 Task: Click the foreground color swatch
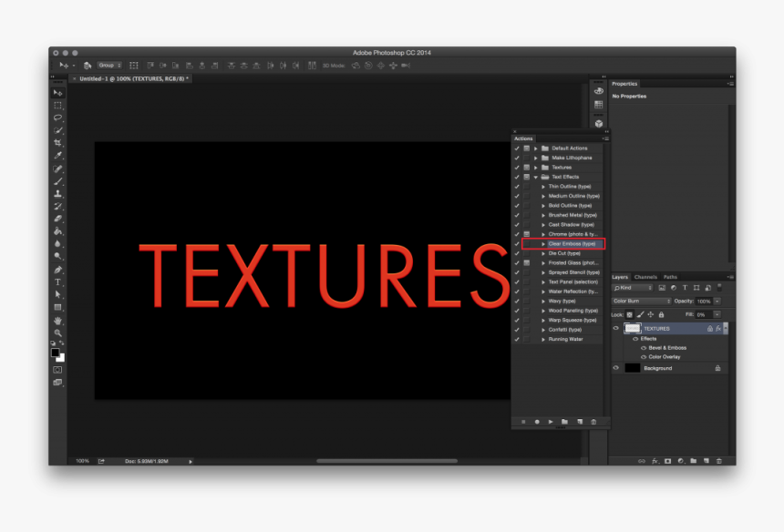tap(55, 353)
